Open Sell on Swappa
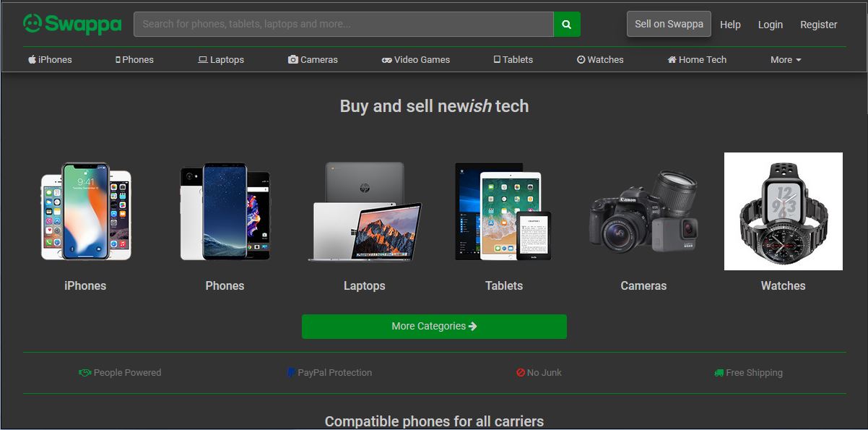 669,24
